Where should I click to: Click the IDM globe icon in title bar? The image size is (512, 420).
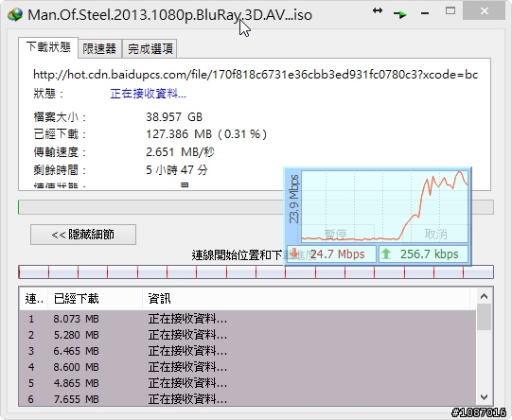click(15, 15)
